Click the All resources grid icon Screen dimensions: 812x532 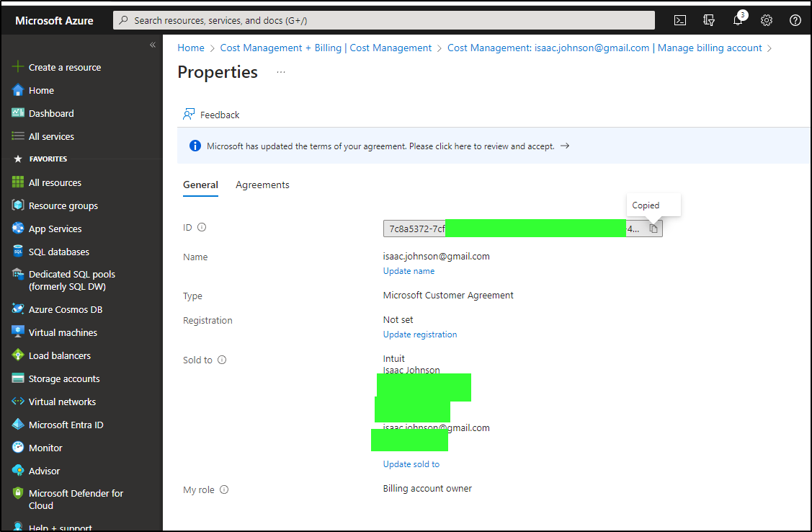(x=17, y=182)
